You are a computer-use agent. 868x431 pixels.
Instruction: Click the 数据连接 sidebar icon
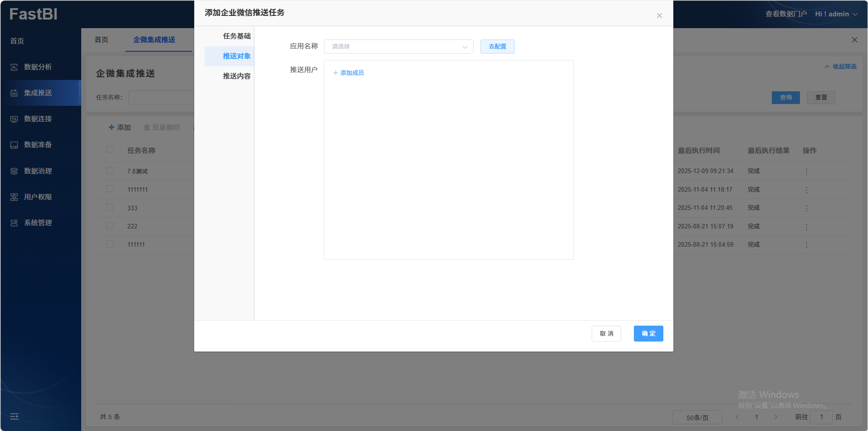point(14,119)
